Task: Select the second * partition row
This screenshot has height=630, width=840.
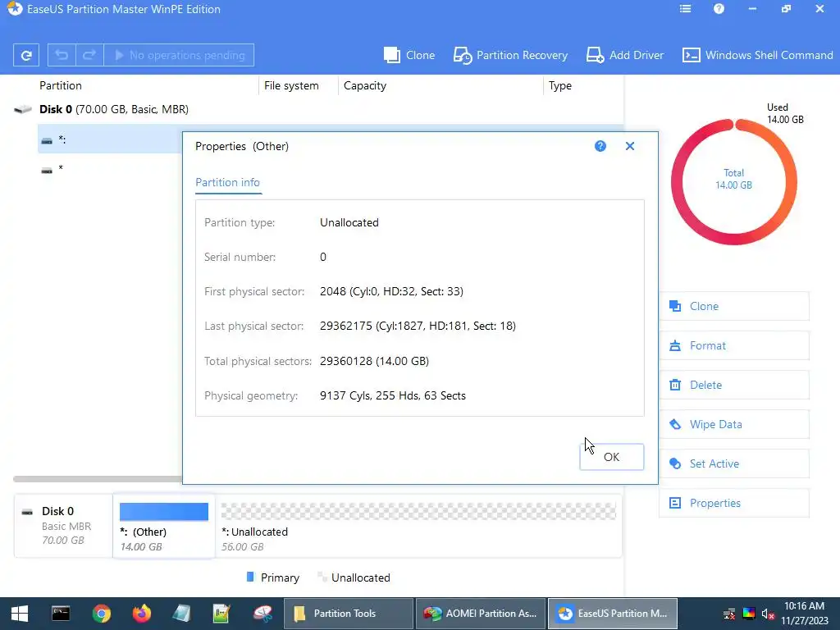Action: pos(110,169)
